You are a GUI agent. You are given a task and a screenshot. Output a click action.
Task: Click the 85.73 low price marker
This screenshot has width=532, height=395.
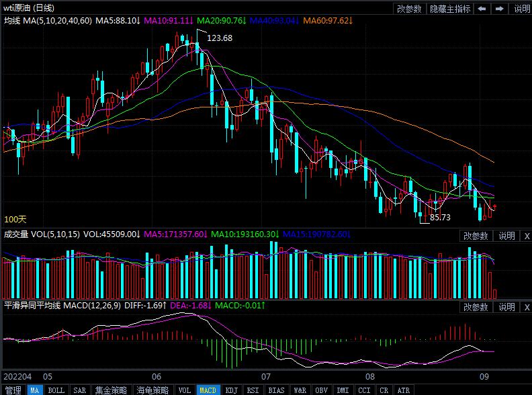coord(440,218)
